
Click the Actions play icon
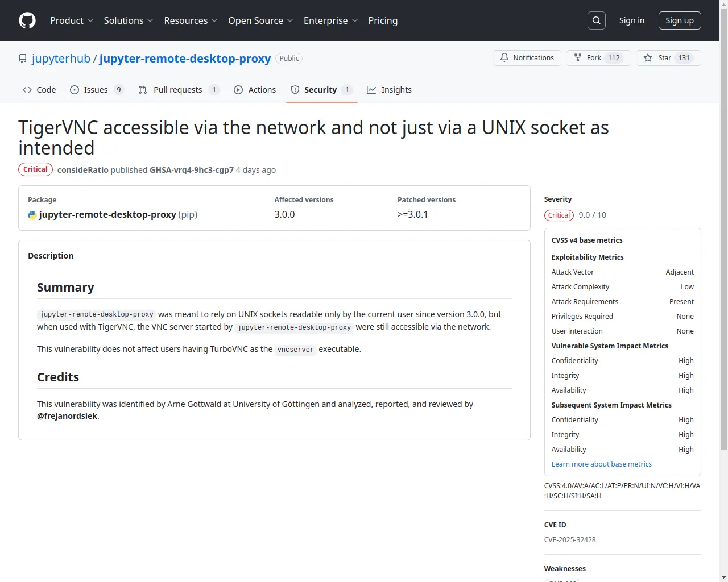point(238,90)
